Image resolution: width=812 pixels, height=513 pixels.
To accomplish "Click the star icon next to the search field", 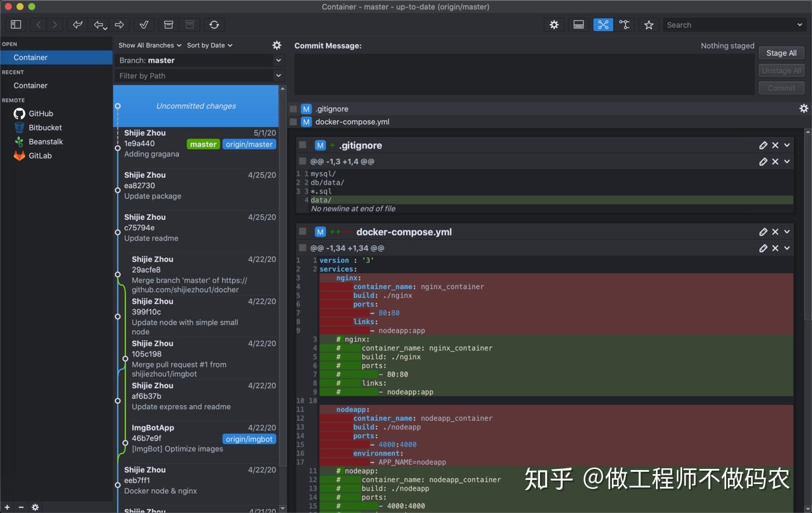I will pyautogui.click(x=648, y=24).
